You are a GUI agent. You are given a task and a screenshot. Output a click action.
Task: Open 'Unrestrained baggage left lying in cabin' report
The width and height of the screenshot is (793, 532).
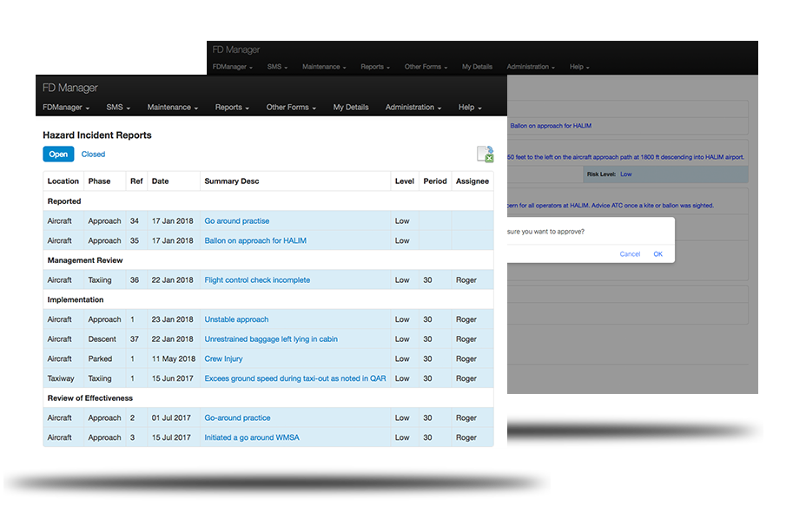coord(271,339)
